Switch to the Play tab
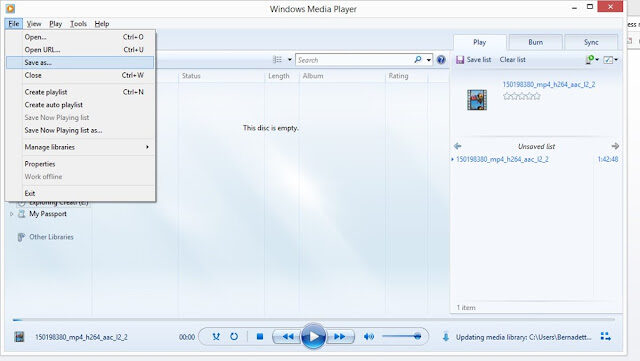 click(480, 42)
